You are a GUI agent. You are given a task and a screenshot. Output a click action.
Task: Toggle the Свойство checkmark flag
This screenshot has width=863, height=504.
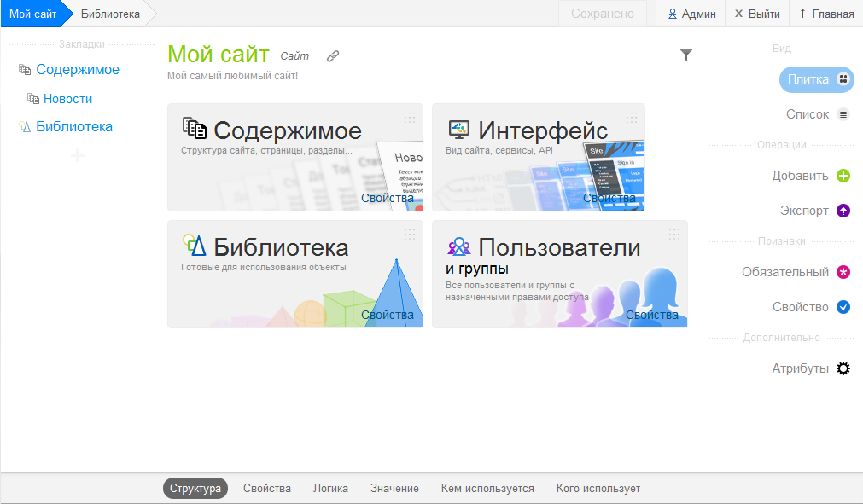[843, 306]
